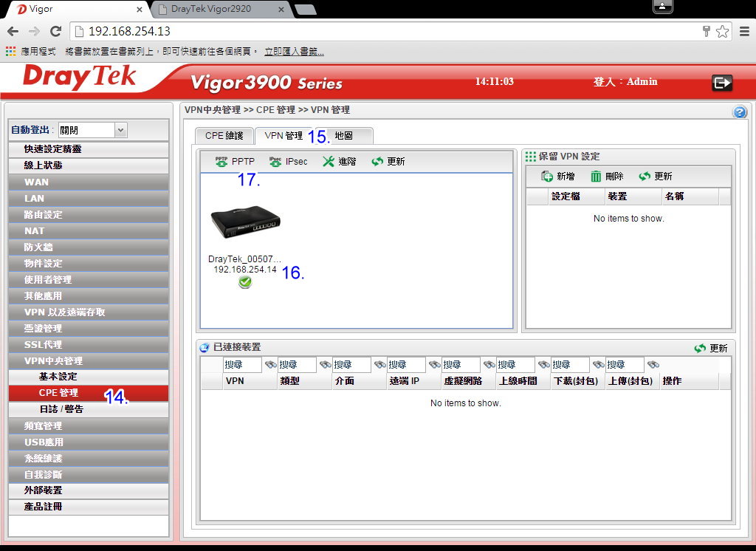Click the VPN column search field
The image size is (756, 551).
click(242, 365)
